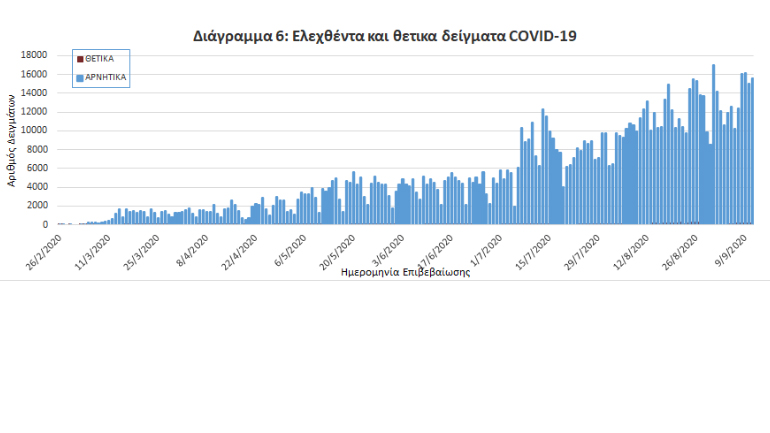The image size is (770, 433).
Task: Click the dark red ΘΕΤΙΚΑ legend swatch
Action: tap(80, 59)
